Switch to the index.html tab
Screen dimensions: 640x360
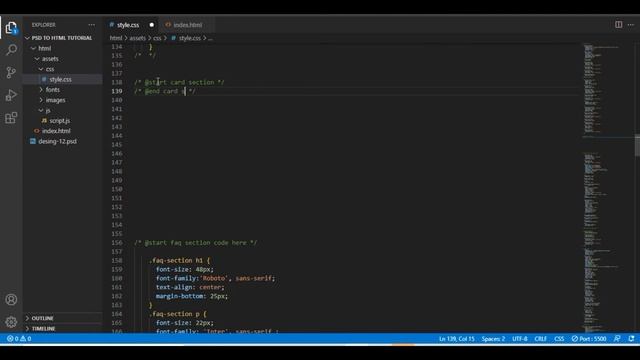pos(187,25)
